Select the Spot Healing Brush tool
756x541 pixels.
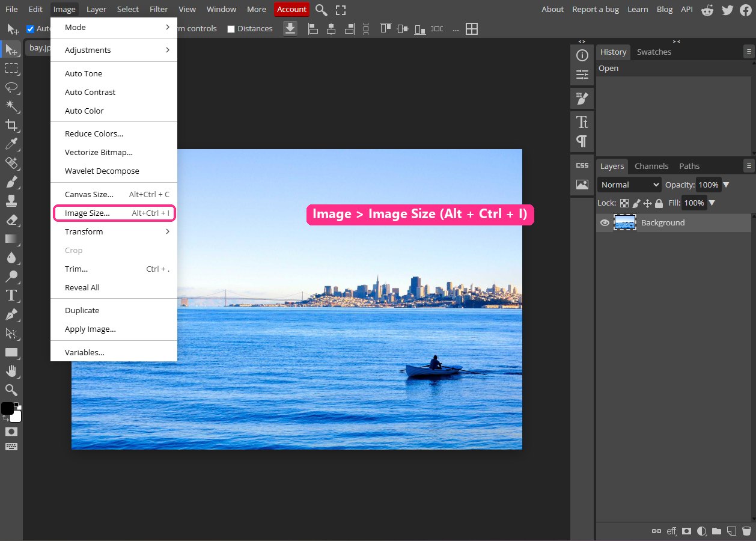pyautogui.click(x=11, y=163)
